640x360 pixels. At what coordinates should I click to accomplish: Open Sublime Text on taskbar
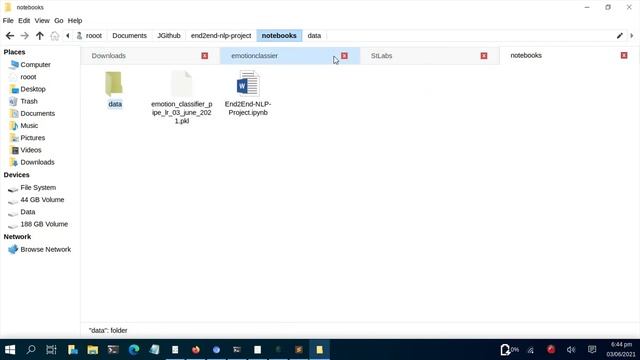(299, 350)
